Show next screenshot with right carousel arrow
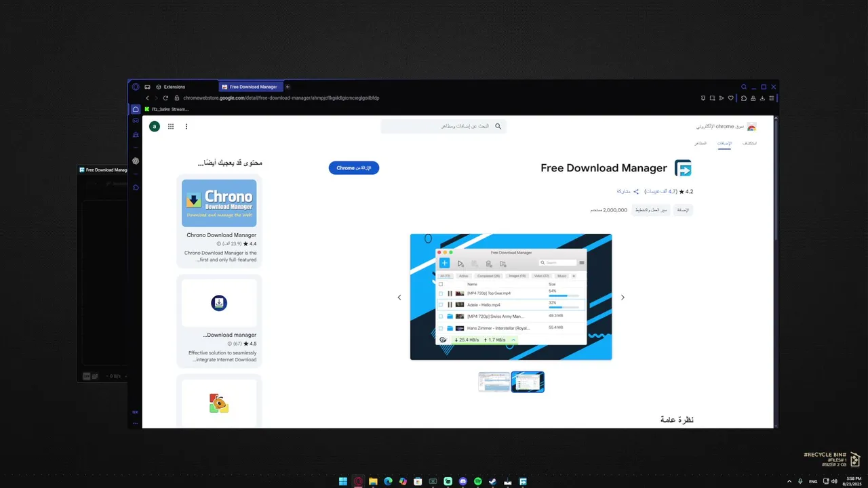The width and height of the screenshot is (868, 488). click(x=623, y=298)
